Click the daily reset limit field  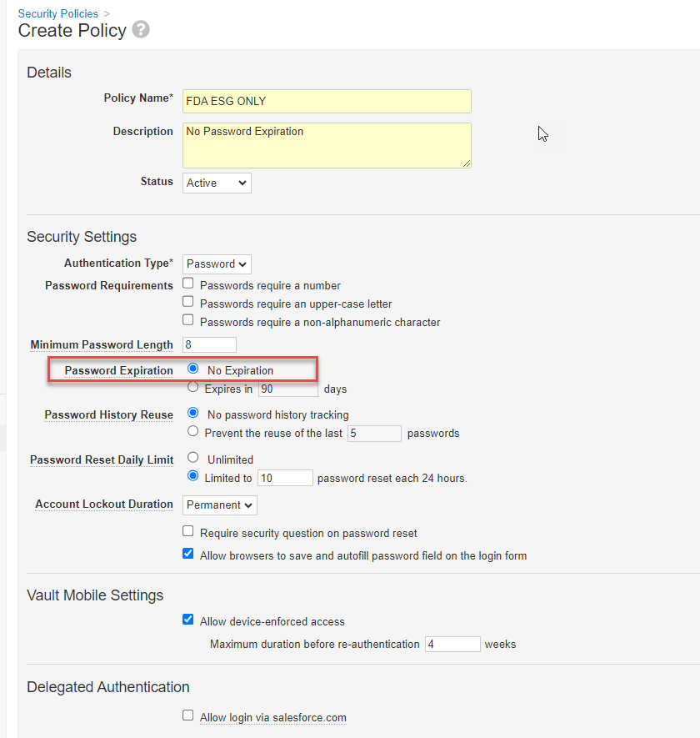tap(285, 478)
